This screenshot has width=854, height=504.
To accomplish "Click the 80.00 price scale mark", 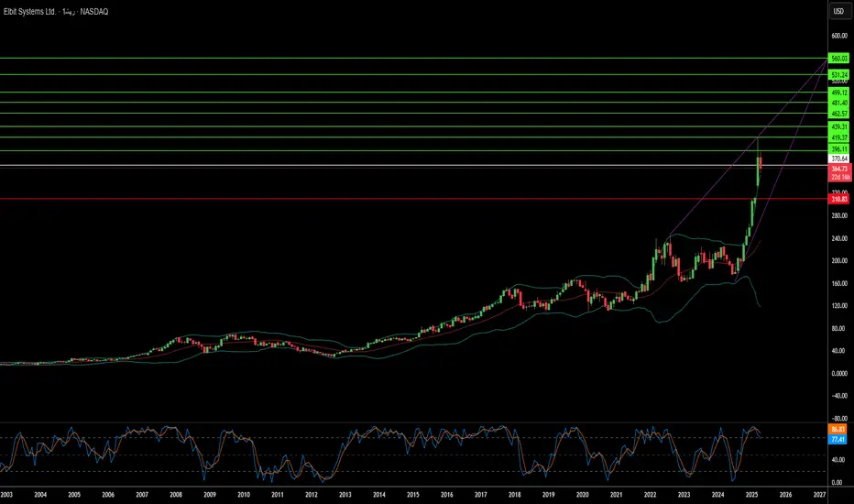I will pos(839,329).
